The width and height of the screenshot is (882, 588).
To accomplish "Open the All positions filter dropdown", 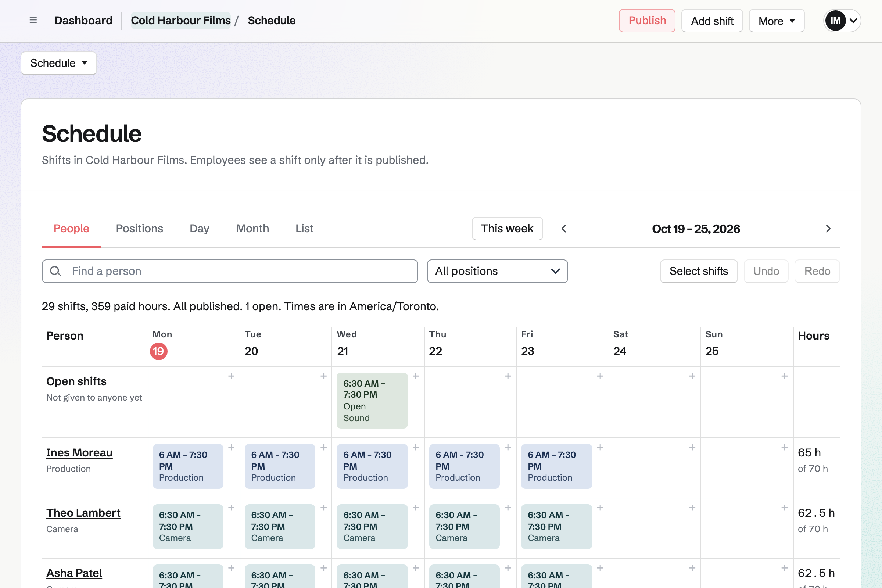I will [497, 271].
